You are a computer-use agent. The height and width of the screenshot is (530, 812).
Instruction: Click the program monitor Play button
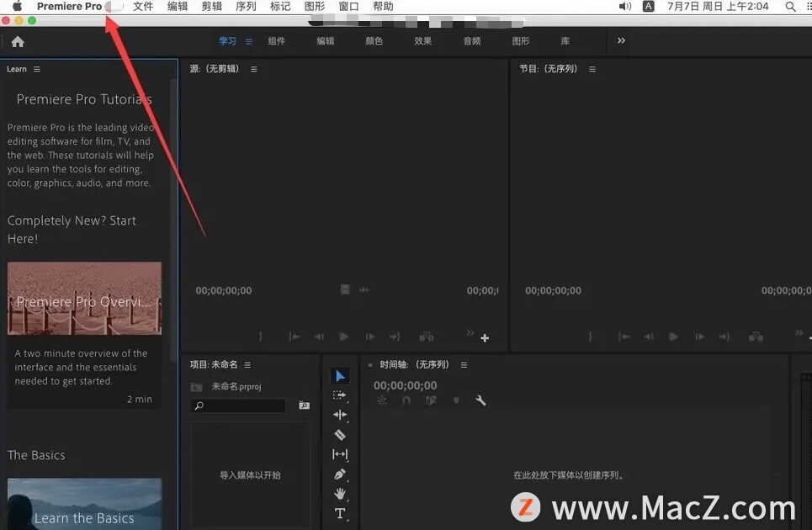pos(673,337)
